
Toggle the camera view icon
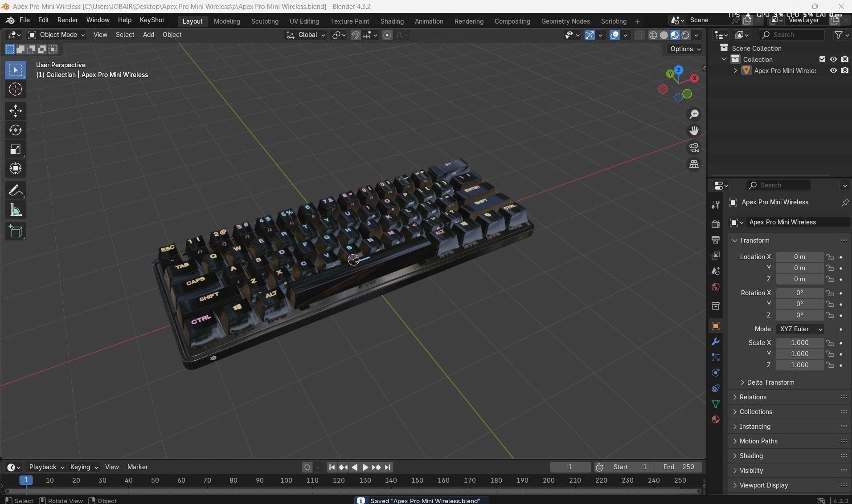[x=694, y=147]
